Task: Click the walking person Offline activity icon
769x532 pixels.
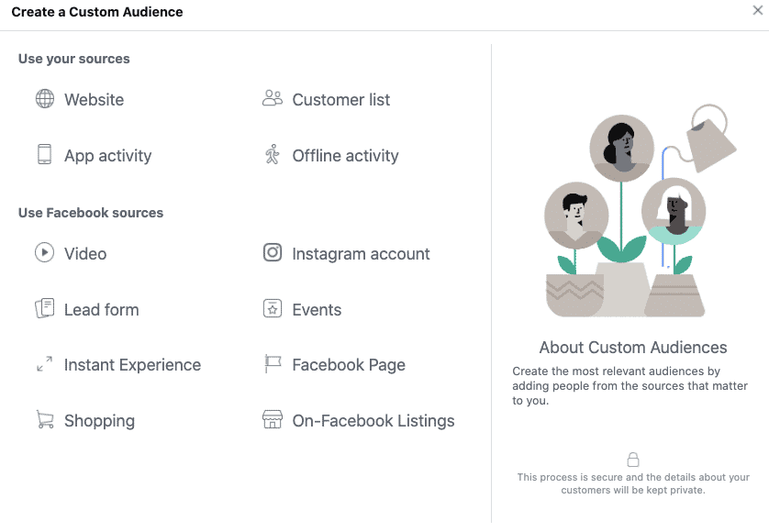Action: (x=273, y=155)
